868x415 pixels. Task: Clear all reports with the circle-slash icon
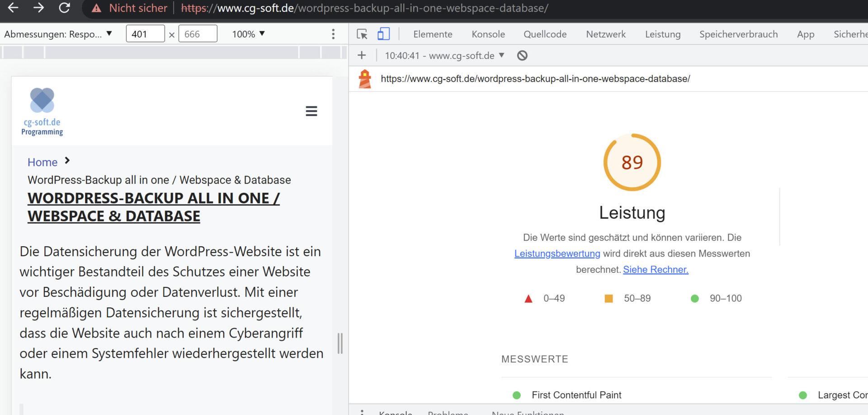[522, 56]
